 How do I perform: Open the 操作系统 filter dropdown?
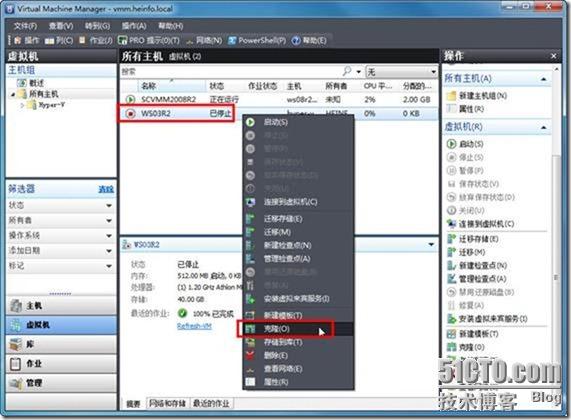point(109,236)
